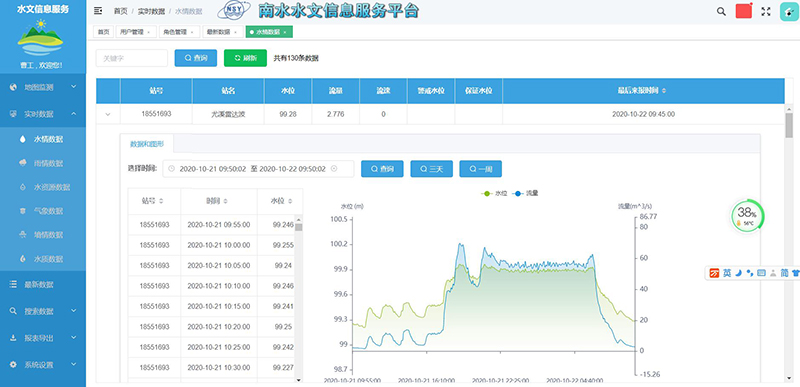Click the green 刷新 button
Viewport: 800px width, 387px height.
click(245, 58)
